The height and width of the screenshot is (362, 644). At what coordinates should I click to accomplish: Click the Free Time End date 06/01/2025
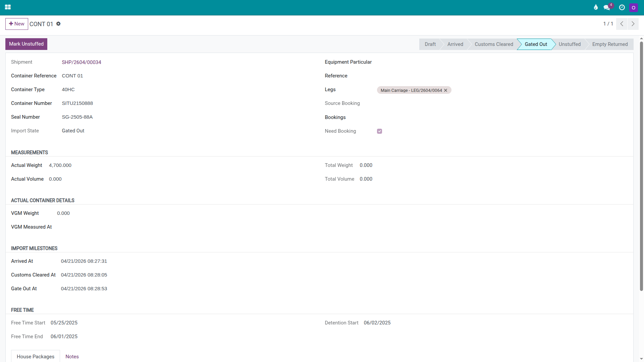coord(64,337)
